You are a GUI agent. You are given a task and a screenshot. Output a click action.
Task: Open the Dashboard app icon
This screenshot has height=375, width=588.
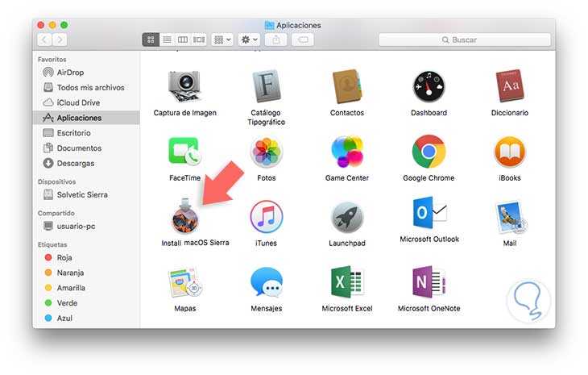tap(429, 87)
